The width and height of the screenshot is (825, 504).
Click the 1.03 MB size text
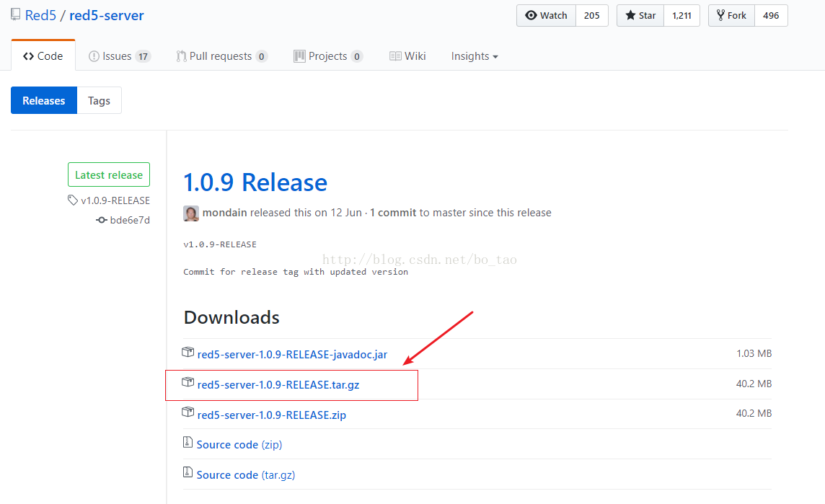754,353
